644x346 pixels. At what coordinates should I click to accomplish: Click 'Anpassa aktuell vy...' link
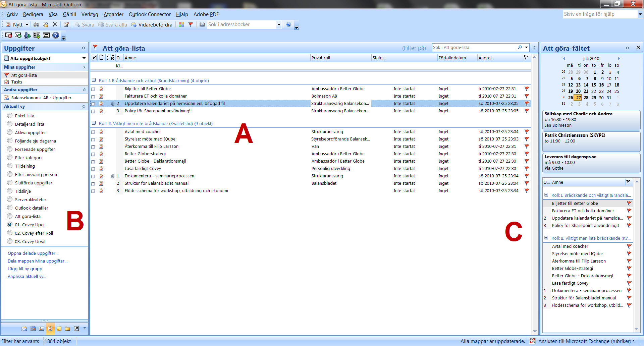click(27, 277)
